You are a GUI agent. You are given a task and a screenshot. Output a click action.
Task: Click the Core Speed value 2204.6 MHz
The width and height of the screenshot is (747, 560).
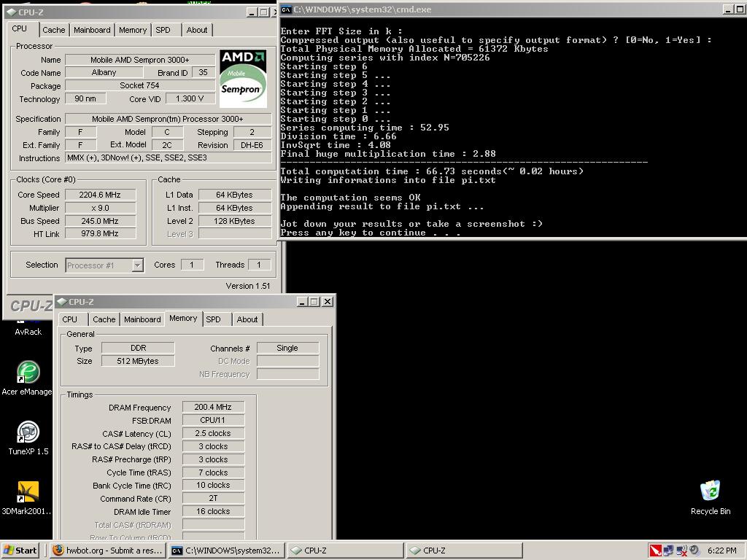100,195
